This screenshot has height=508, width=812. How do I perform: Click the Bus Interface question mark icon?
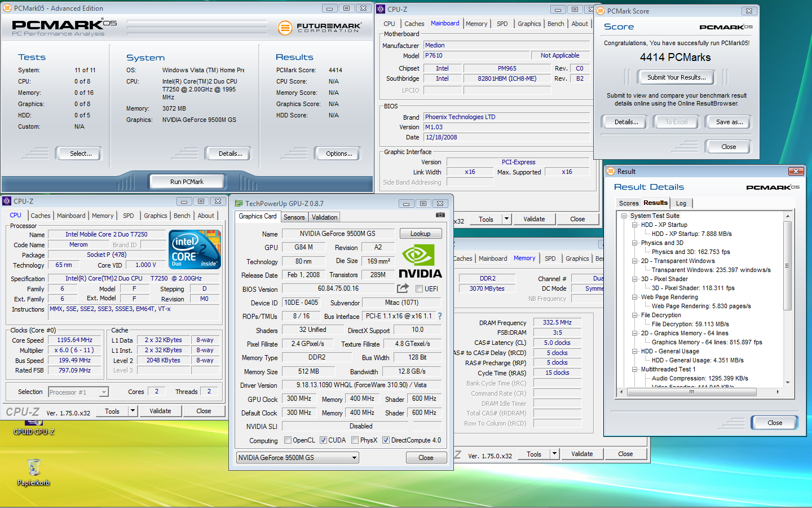coord(440,316)
